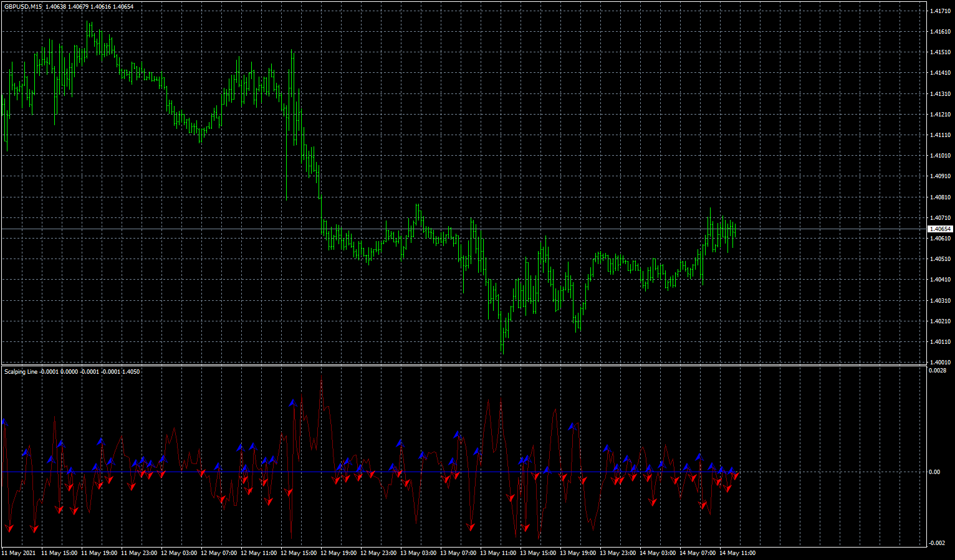Click price axis label 1.40310
This screenshot has height=560, width=955.
pyautogui.click(x=940, y=301)
